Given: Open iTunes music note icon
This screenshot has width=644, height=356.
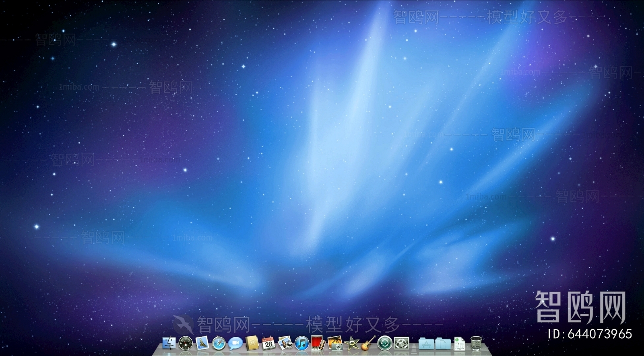Looking at the screenshot, I should [301, 343].
